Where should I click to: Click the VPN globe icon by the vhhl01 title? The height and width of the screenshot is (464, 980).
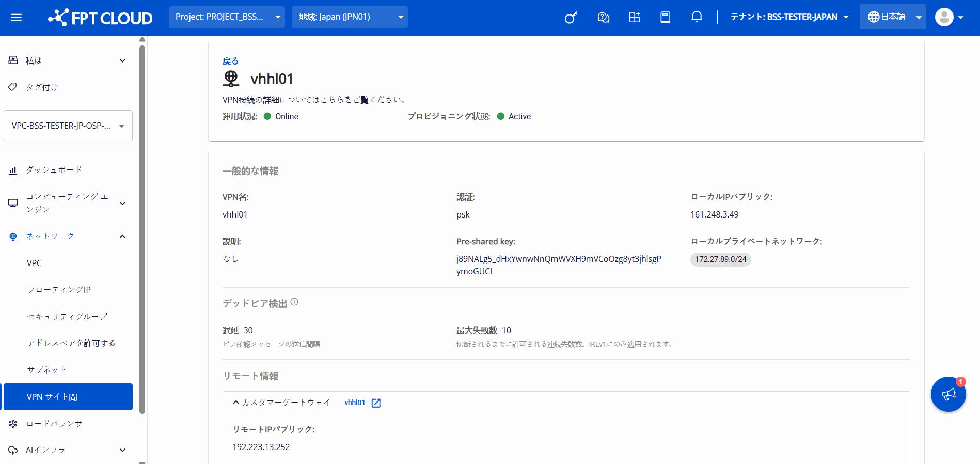[231, 79]
